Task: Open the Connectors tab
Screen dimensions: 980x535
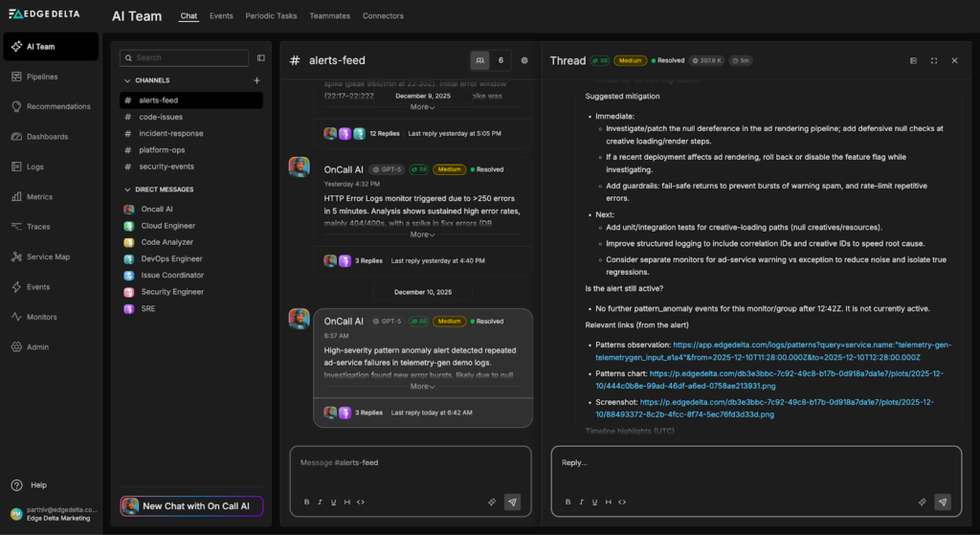Action: [383, 16]
